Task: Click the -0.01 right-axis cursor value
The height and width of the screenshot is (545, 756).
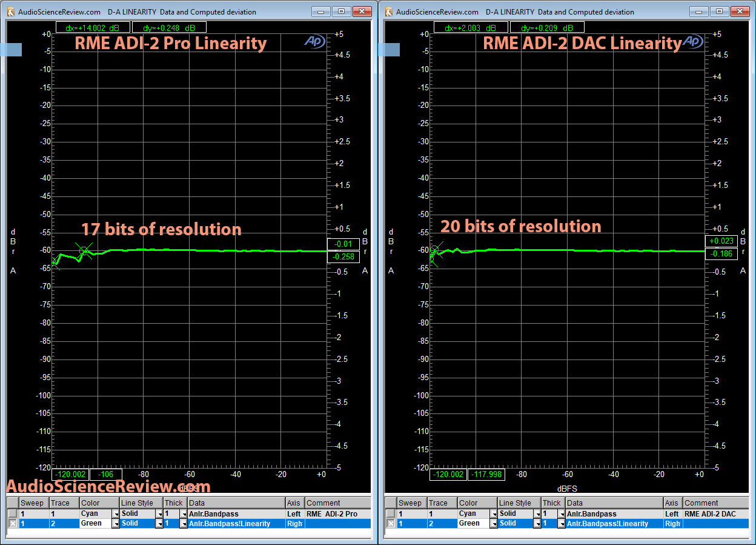Action: 343,244
